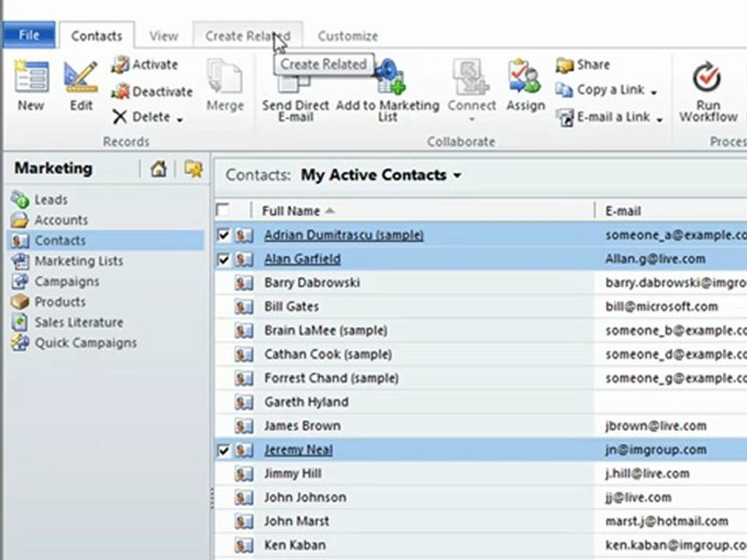Click the New contact icon
This screenshot has height=560, width=747.
tap(30, 77)
